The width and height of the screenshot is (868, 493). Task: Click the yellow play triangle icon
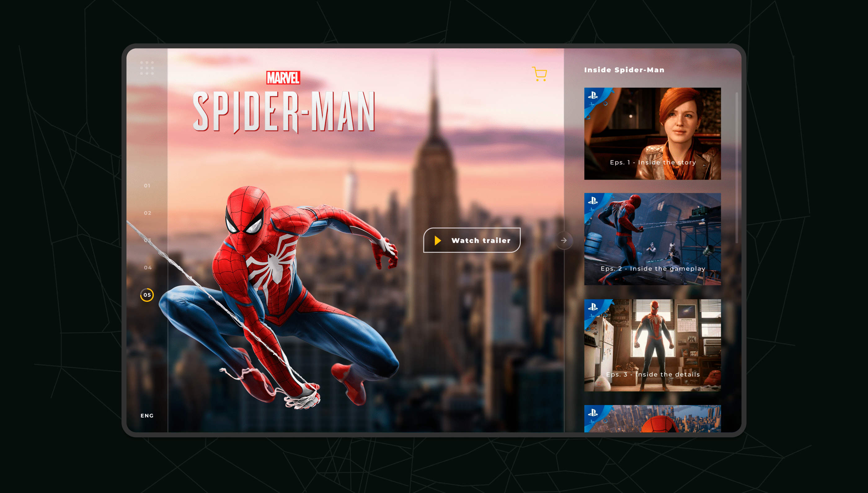437,240
